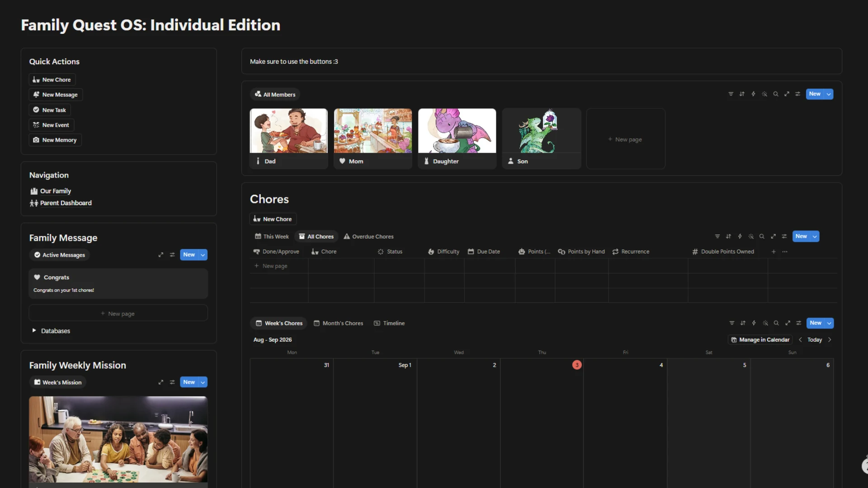Add New page under Family Message
Image resolution: width=868 pixels, height=488 pixels.
[118, 314]
